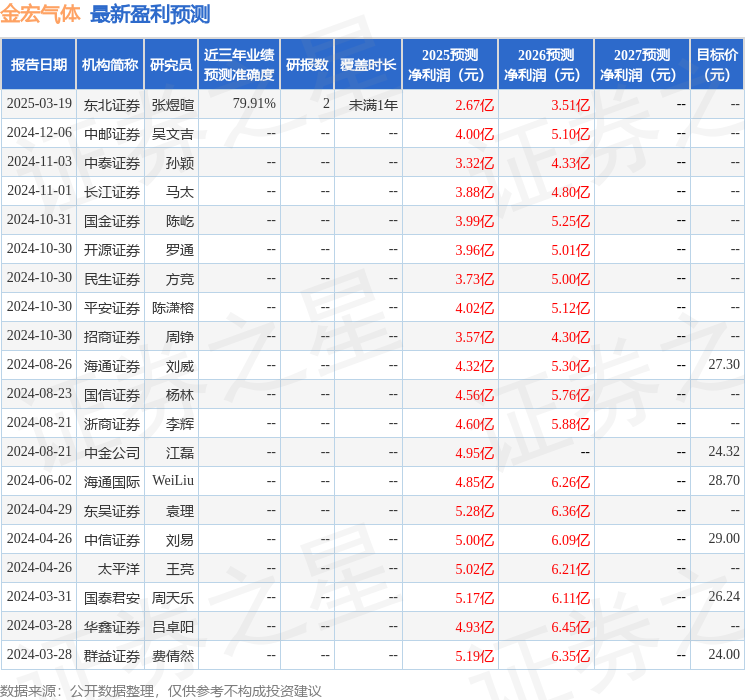Viewport: 745px width, 700px height.
Task: Click the 国信证券 institution cell
Action: click(x=112, y=395)
